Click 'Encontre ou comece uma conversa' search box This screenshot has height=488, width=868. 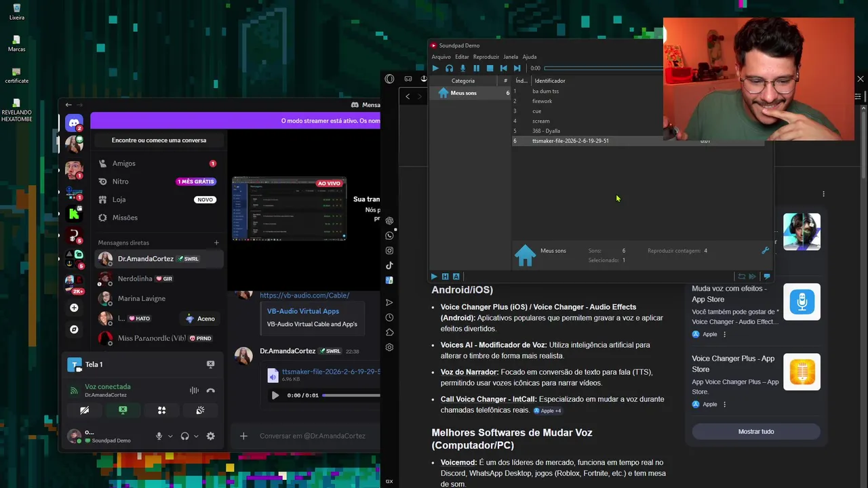click(159, 140)
